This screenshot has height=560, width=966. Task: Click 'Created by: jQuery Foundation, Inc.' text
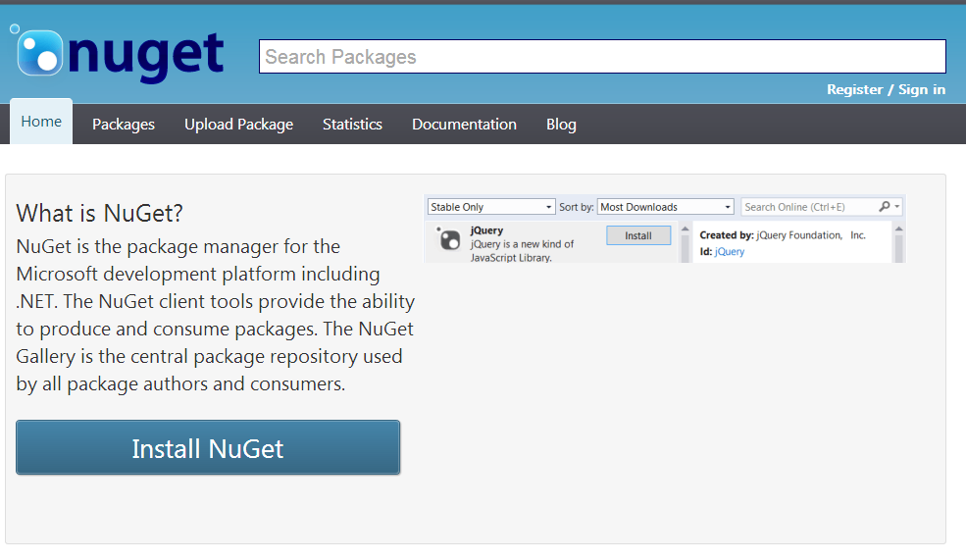tap(783, 234)
